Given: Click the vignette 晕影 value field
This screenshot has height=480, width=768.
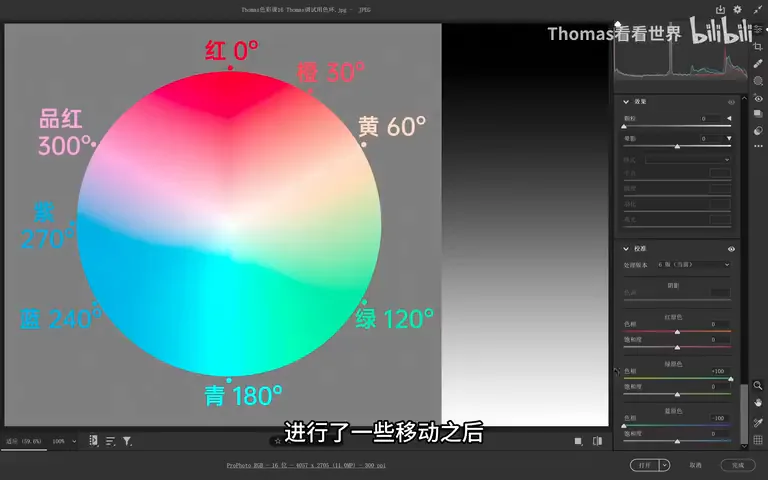Looking at the screenshot, I should coord(710,139).
